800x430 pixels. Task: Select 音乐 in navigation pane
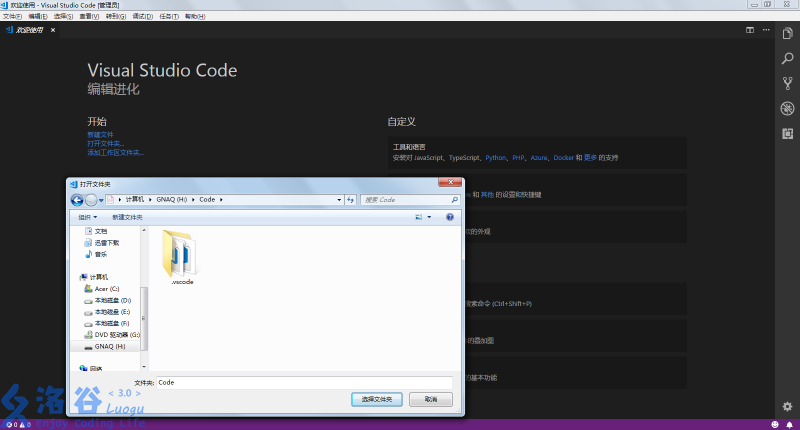click(96, 254)
